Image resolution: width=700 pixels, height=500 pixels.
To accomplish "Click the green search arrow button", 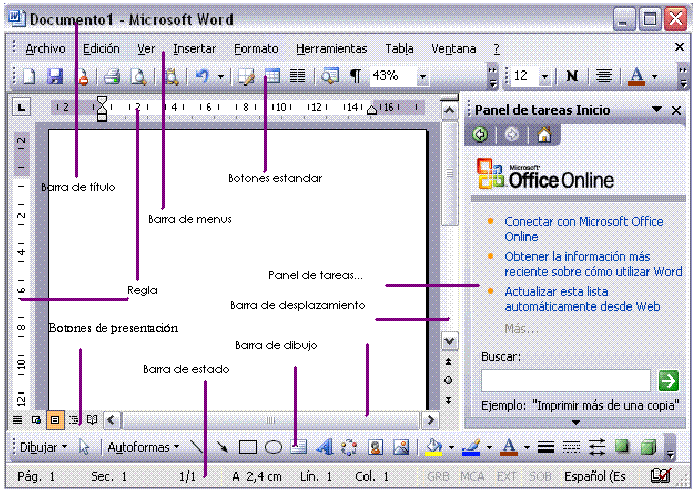I will click(x=669, y=380).
